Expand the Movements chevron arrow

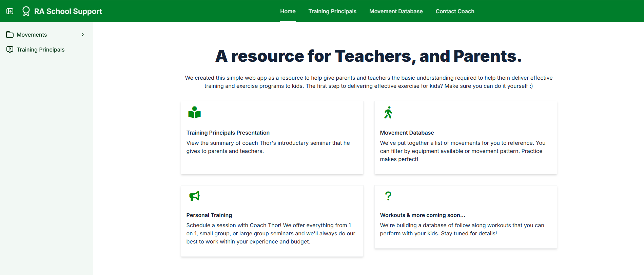(83, 35)
